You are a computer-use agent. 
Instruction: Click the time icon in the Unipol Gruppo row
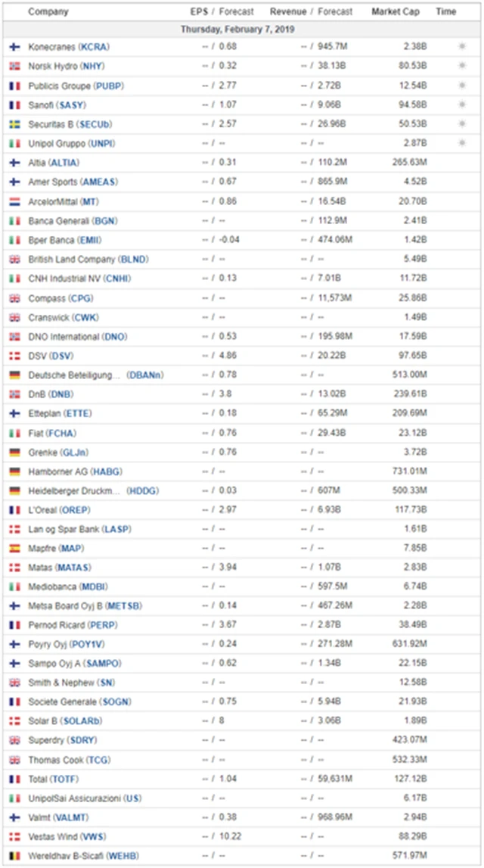(463, 143)
